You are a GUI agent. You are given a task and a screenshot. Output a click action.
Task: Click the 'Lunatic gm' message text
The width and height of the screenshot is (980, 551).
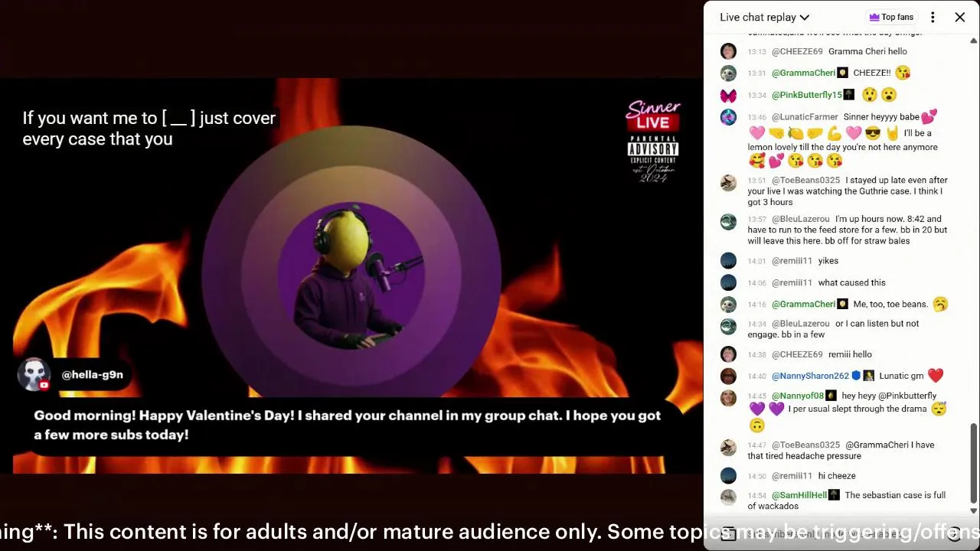tap(901, 376)
